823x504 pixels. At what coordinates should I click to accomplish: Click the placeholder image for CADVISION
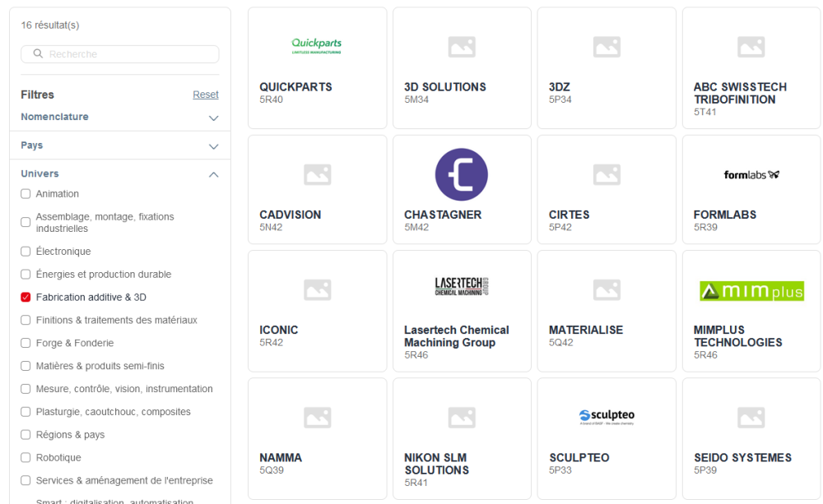point(318,174)
